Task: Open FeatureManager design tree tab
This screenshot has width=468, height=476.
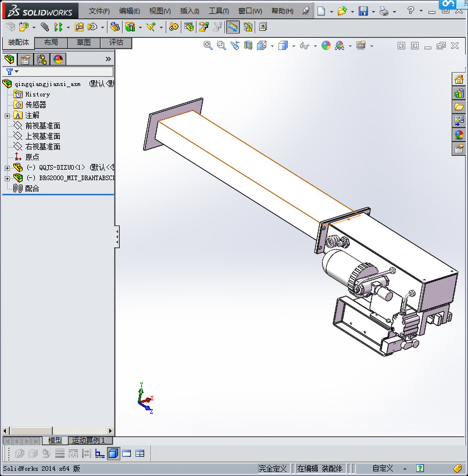Action: point(9,59)
